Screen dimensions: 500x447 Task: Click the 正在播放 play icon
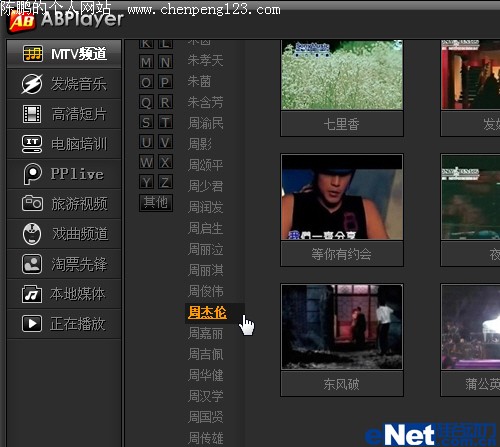pos(32,324)
